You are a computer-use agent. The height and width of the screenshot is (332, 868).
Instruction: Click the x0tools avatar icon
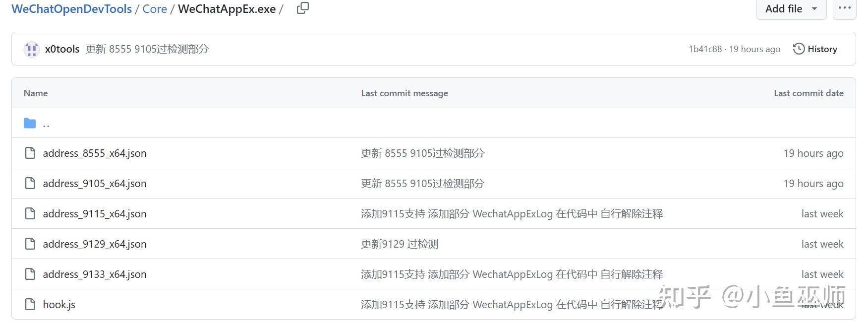(x=32, y=49)
